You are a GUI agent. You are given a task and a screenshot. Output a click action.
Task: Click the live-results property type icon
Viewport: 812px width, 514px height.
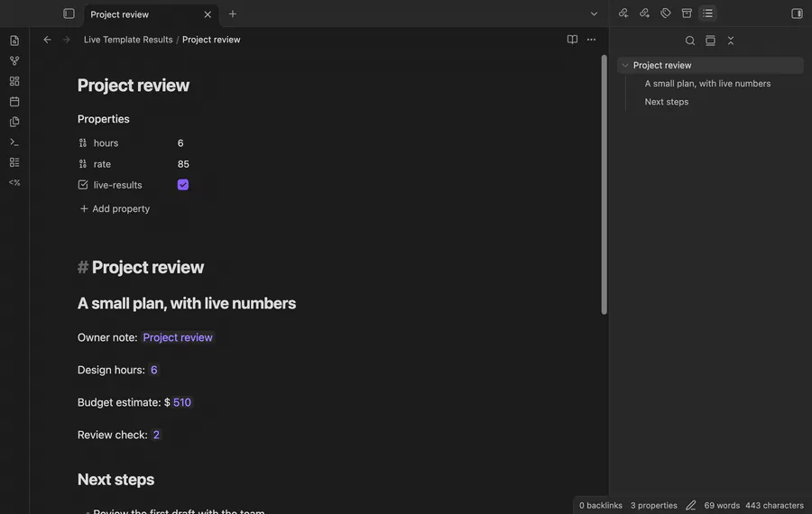tap(83, 185)
